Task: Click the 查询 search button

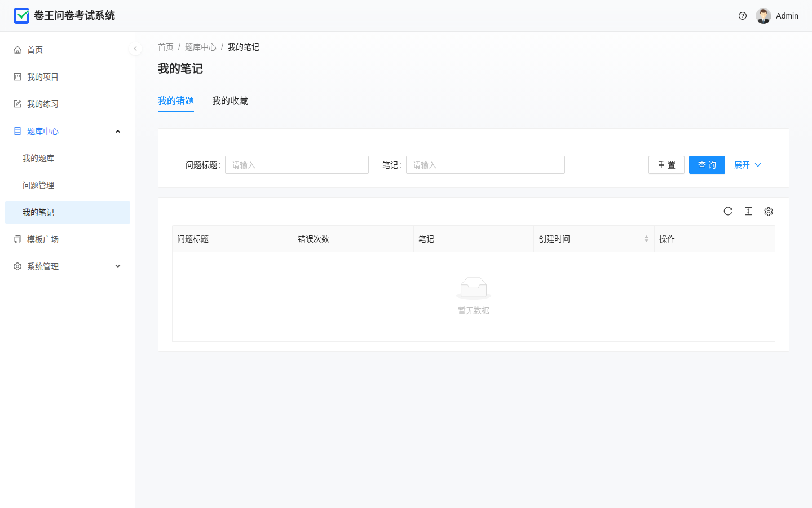Action: (x=707, y=165)
